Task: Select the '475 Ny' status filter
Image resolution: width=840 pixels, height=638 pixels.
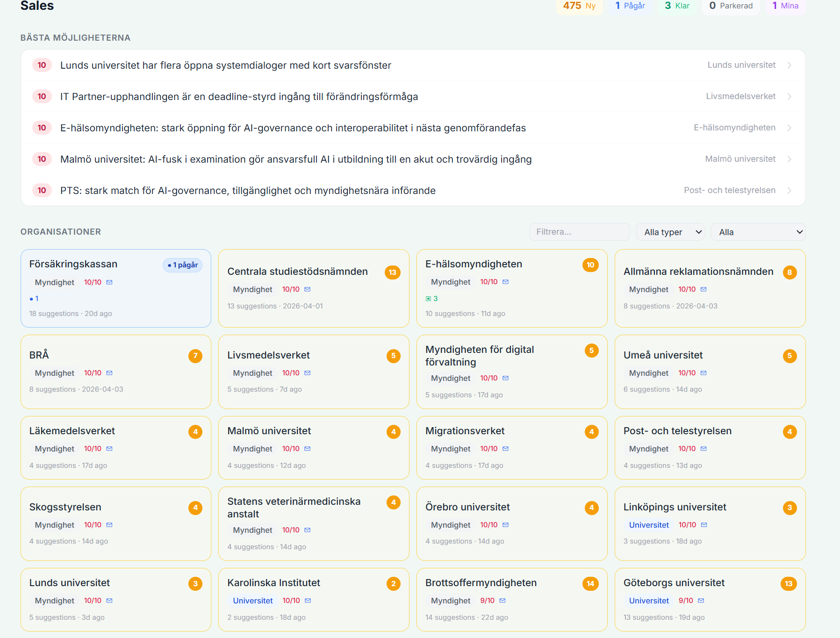Action: click(579, 6)
